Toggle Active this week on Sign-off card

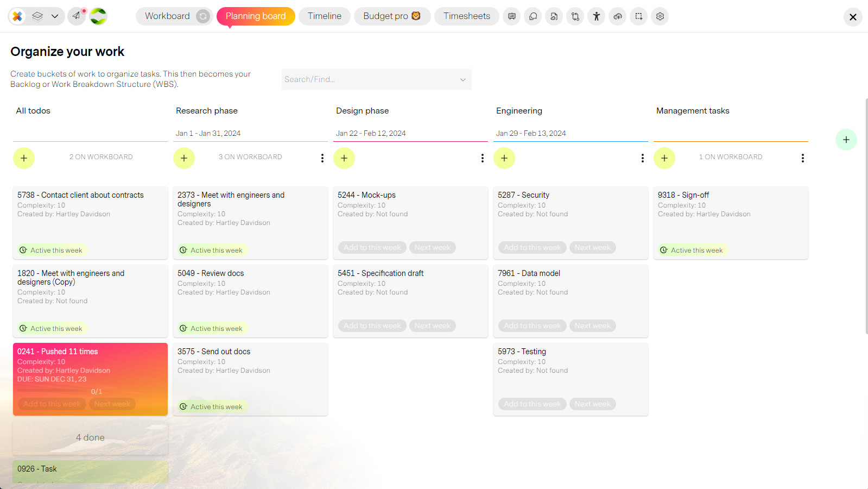(692, 250)
